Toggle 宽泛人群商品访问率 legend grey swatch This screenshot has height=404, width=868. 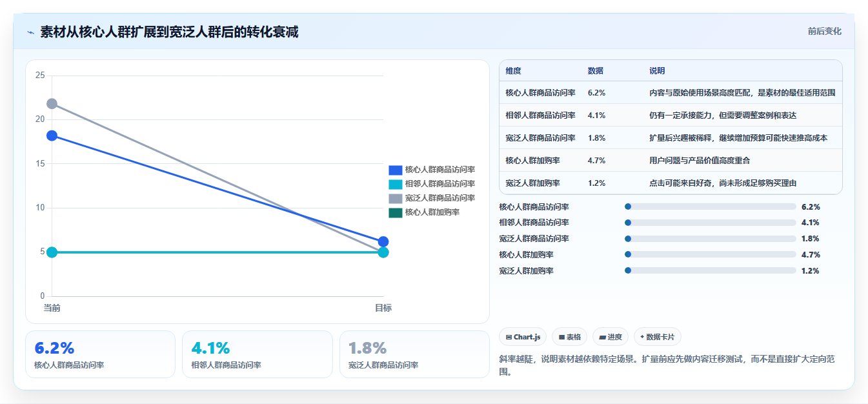coord(395,198)
